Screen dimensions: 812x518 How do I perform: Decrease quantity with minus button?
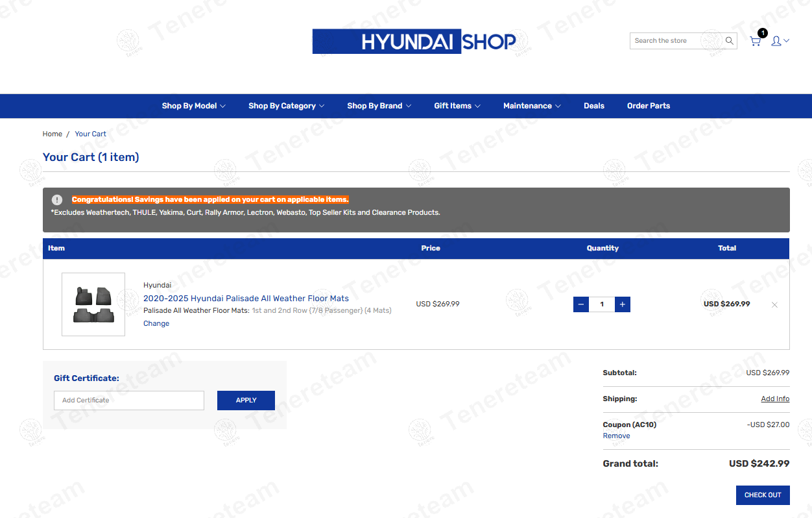(581, 304)
